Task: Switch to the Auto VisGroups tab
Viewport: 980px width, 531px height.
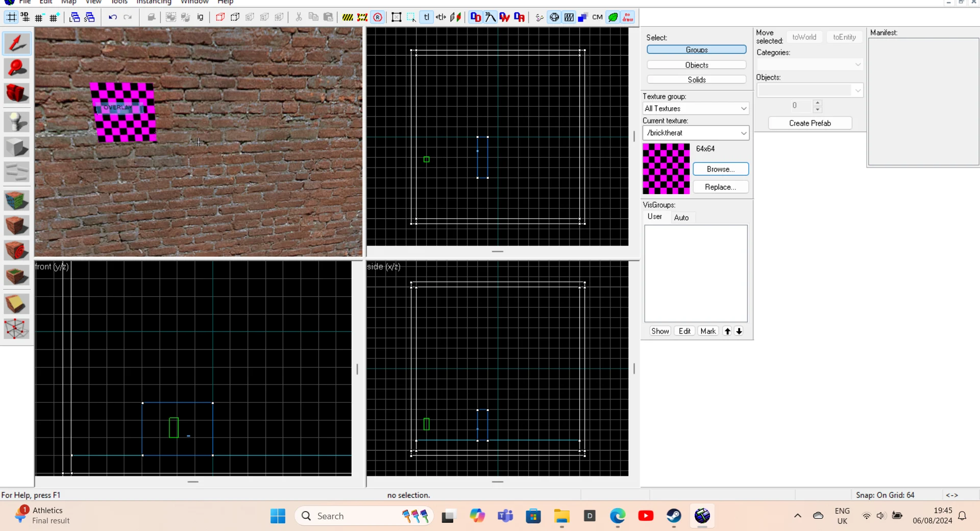Action: [681, 218]
